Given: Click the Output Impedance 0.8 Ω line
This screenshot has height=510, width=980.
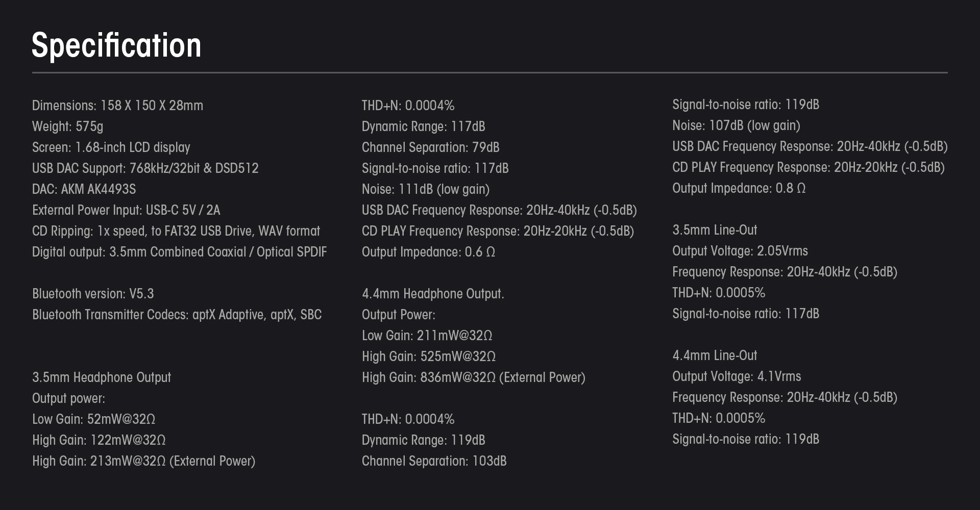Looking at the screenshot, I should [x=739, y=188].
